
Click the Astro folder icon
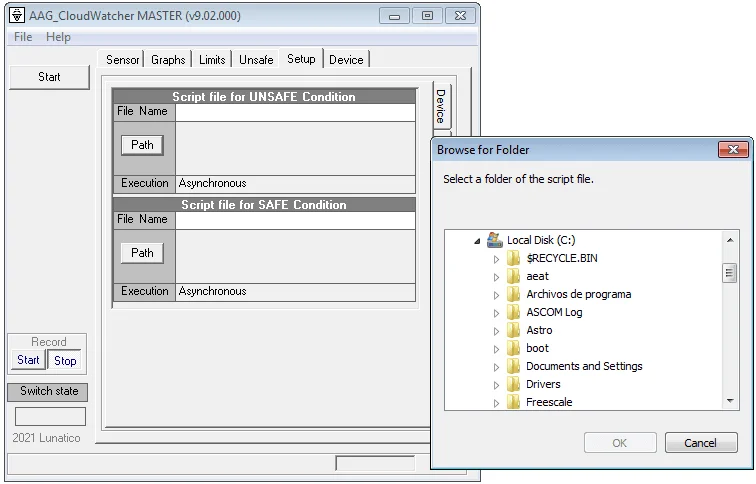pyautogui.click(x=513, y=330)
